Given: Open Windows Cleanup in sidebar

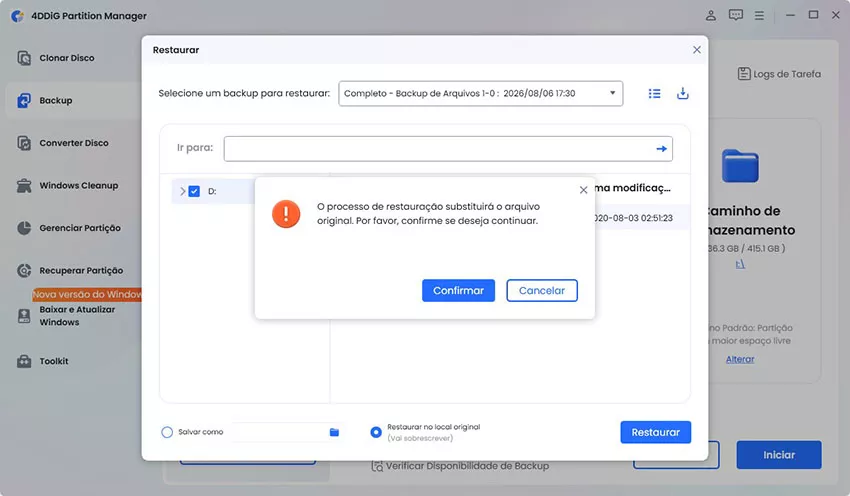Looking at the screenshot, I should click(x=79, y=185).
